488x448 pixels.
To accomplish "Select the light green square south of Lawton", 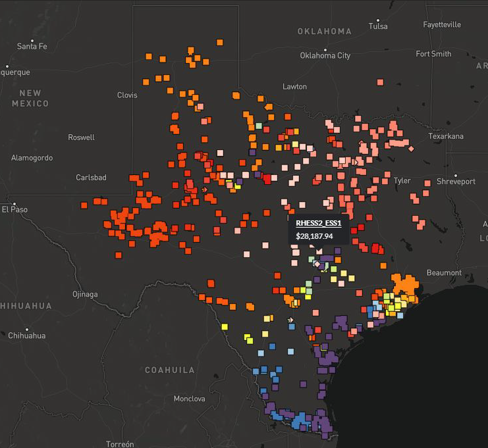I will (x=259, y=124).
